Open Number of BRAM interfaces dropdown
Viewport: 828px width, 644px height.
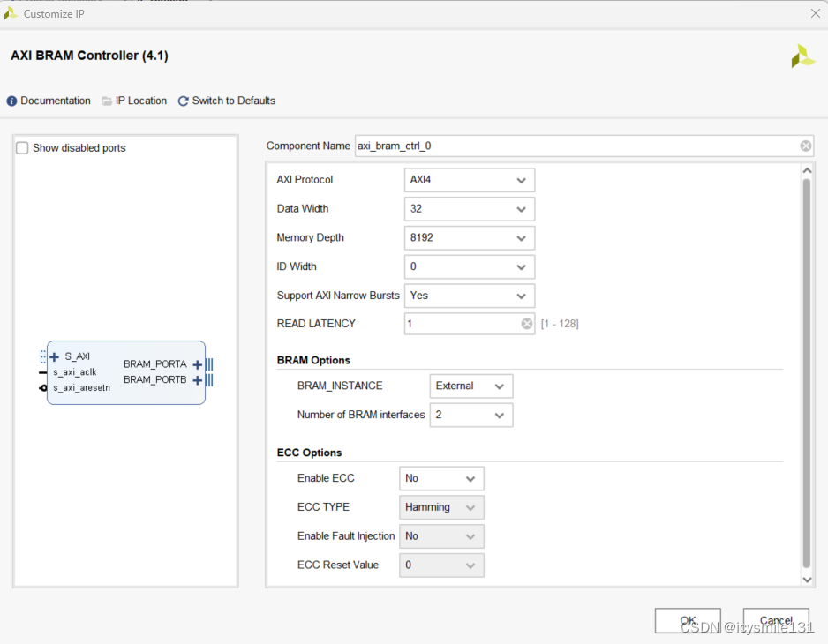[x=471, y=415]
